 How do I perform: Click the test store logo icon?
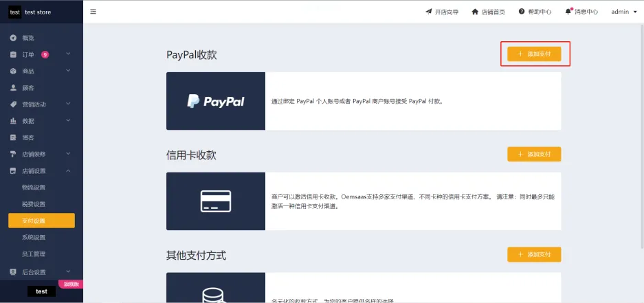pos(15,12)
